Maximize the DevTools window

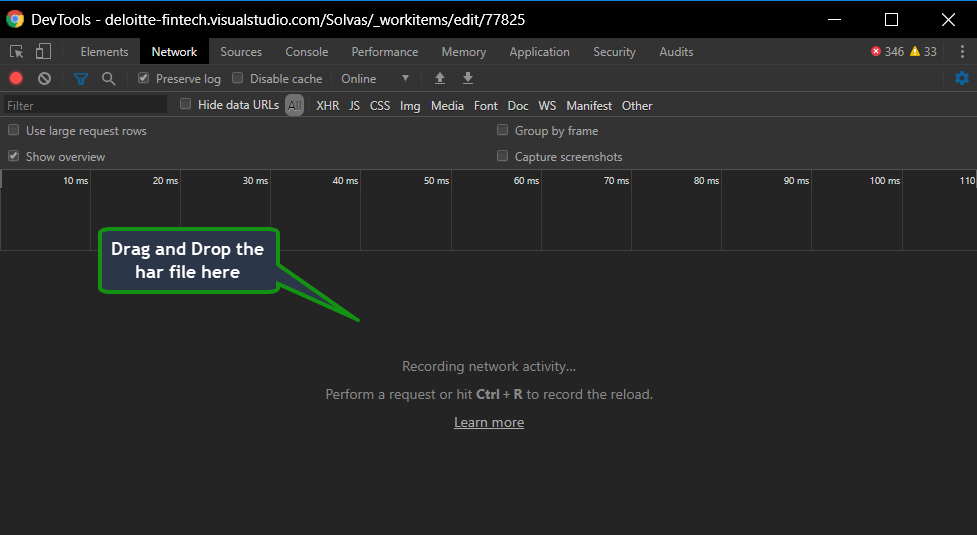pos(892,19)
